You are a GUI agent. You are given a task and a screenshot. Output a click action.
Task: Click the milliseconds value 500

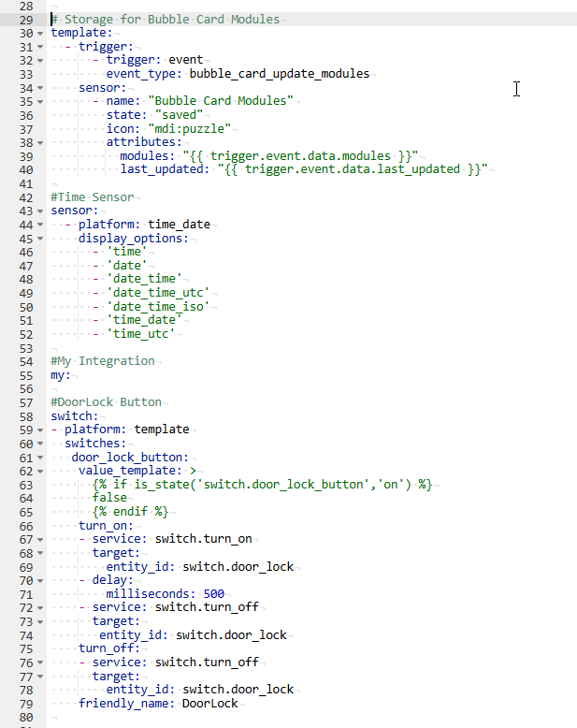coord(214,594)
